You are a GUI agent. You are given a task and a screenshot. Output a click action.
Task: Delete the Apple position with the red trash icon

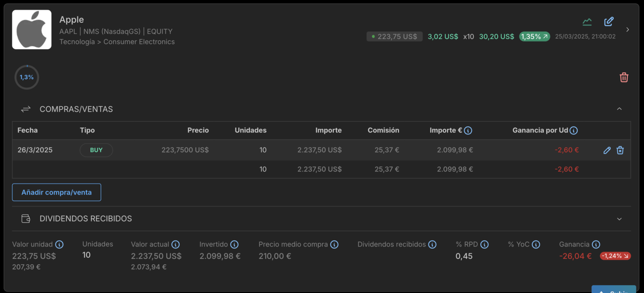(624, 77)
